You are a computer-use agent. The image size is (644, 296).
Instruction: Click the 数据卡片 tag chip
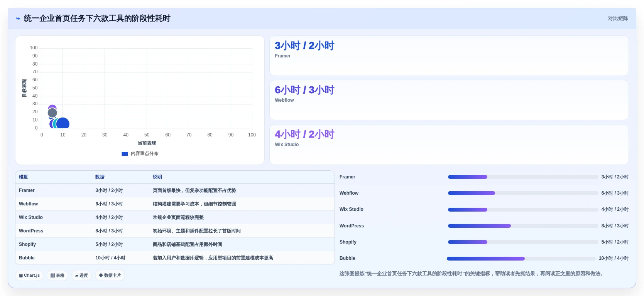110,276
